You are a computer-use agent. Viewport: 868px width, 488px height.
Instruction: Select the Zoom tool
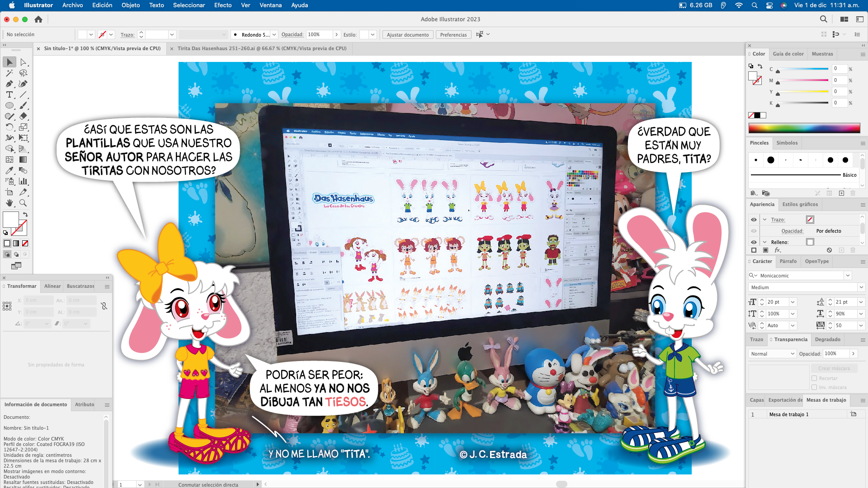24,203
